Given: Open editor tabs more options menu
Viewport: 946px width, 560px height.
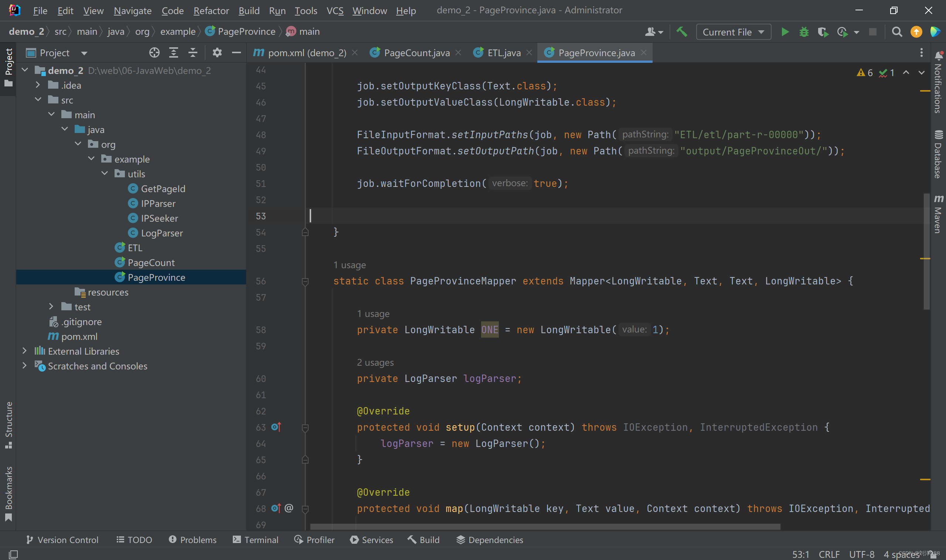Looking at the screenshot, I should (922, 52).
